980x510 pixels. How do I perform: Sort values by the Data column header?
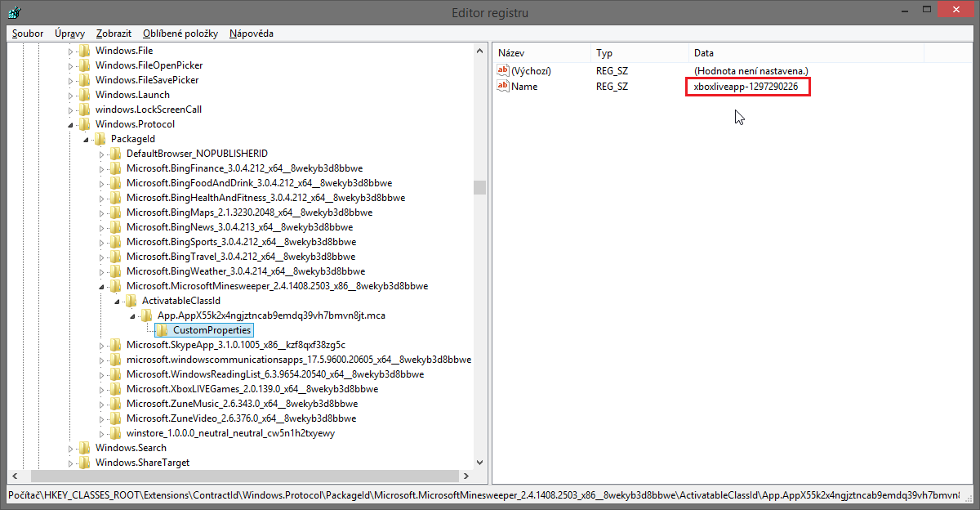click(x=806, y=53)
